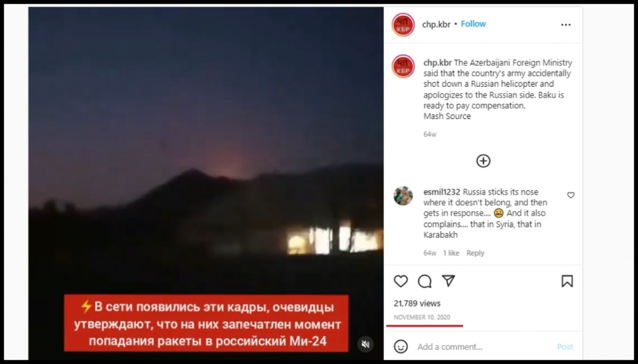Open the chp.kbr username in the header

(x=436, y=24)
